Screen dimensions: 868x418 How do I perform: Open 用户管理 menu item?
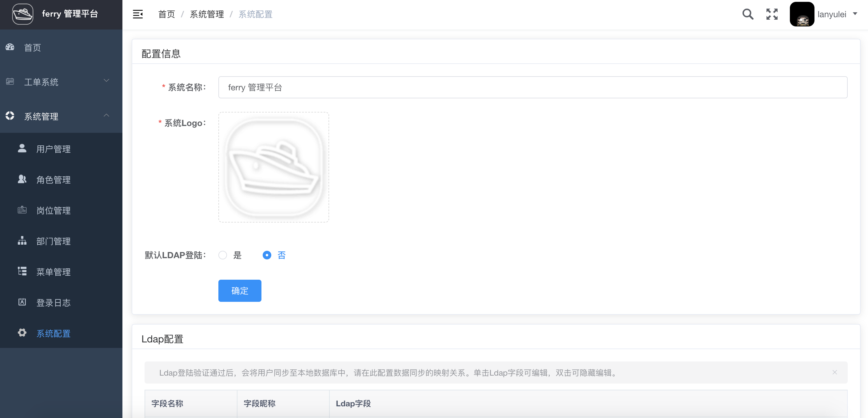click(x=61, y=149)
